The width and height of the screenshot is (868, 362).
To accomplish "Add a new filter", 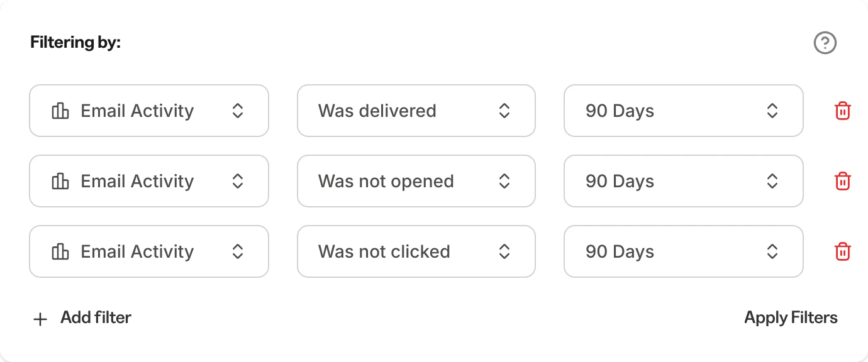I will click(x=95, y=317).
